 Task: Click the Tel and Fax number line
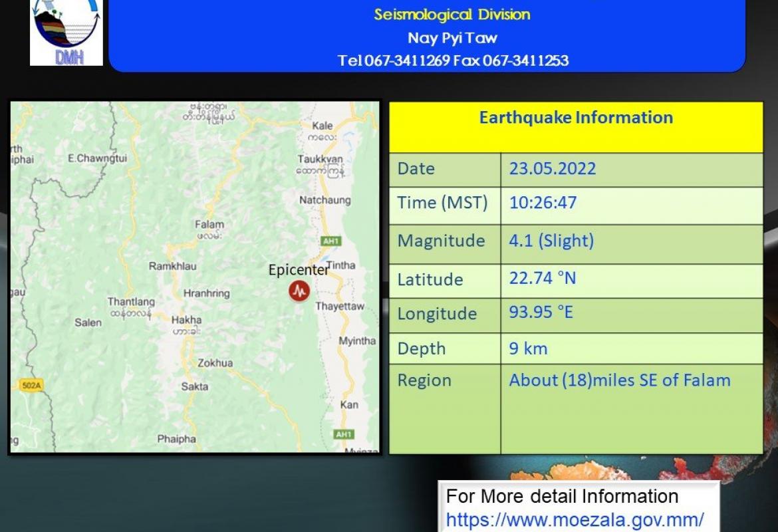pyautogui.click(x=453, y=61)
